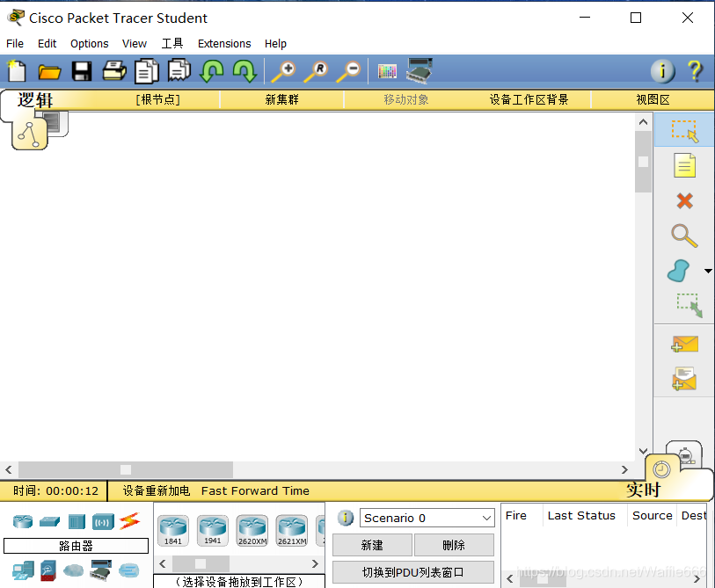The image size is (715, 588).
Task: Click the scenario information i icon
Action: [x=346, y=518]
